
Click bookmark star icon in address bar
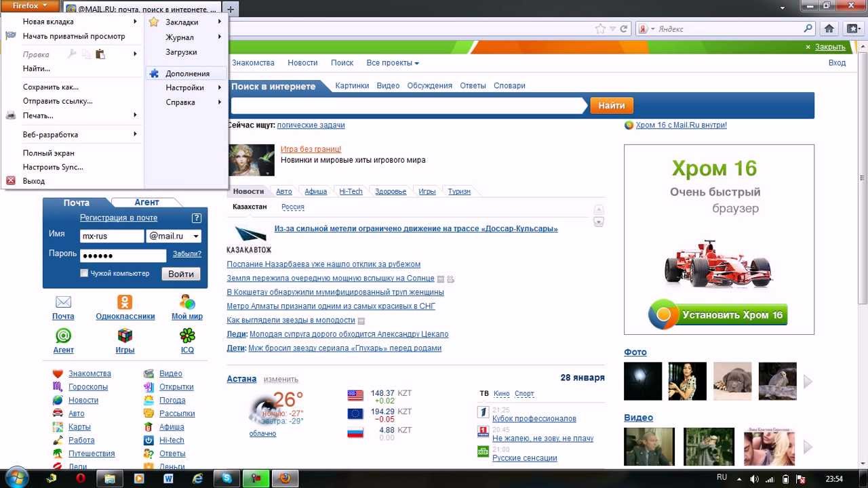600,29
